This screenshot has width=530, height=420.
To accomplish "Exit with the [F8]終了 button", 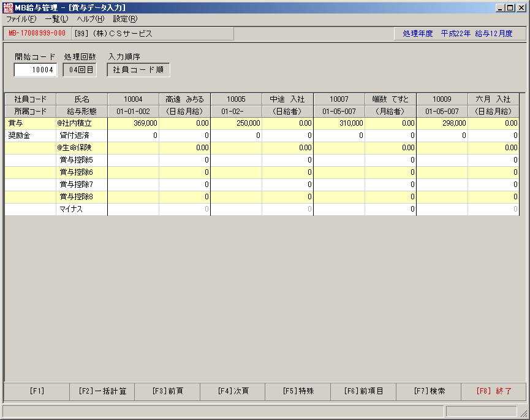I will tap(494, 391).
